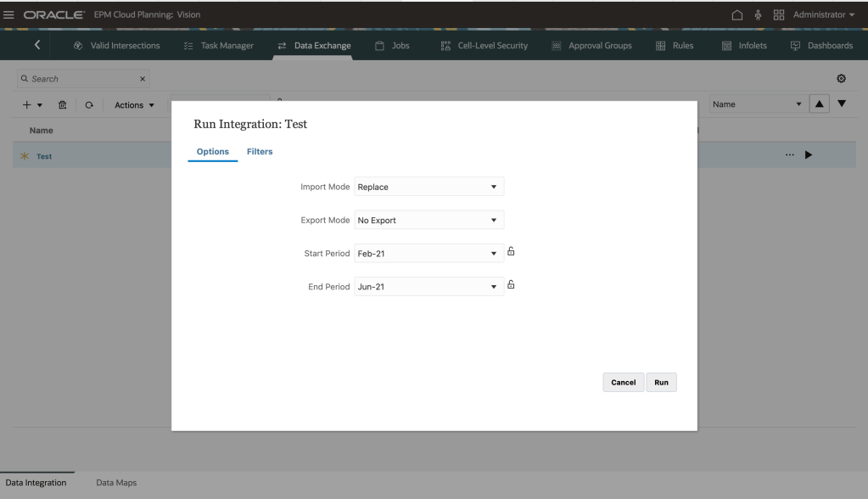Expand the Export Mode dropdown

tap(428, 220)
